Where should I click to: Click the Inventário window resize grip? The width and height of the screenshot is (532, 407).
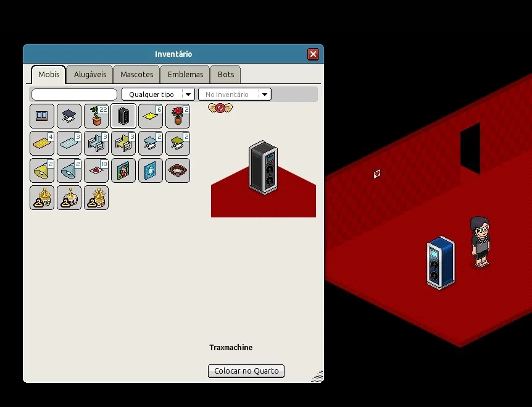point(318,377)
